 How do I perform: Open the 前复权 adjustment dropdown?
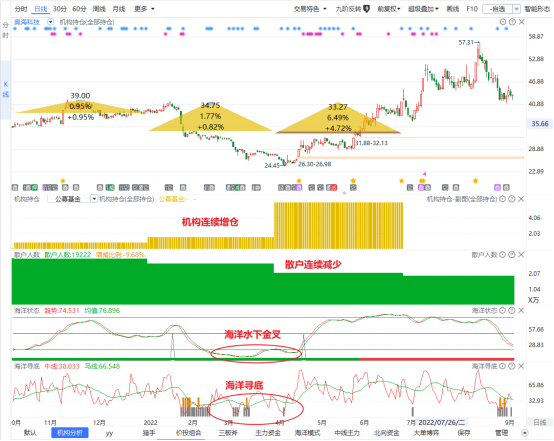(x=389, y=9)
